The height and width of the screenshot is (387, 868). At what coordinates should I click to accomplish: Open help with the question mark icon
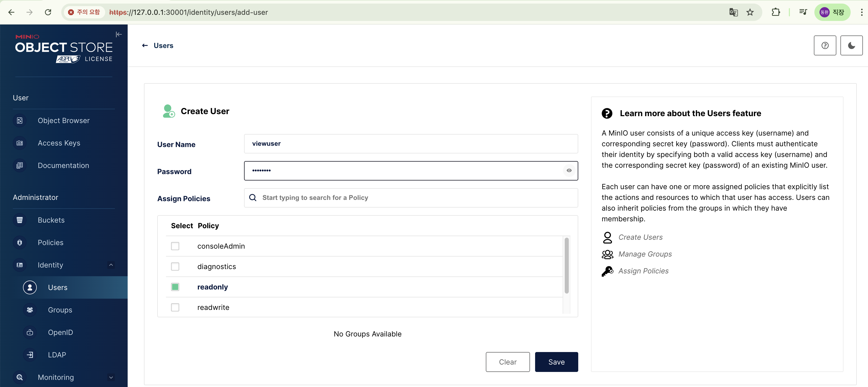pos(825,45)
